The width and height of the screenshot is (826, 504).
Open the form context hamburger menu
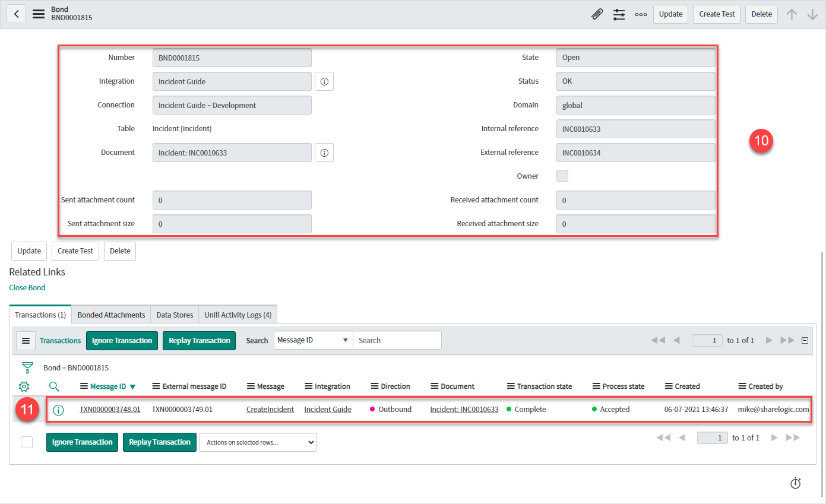click(x=39, y=14)
